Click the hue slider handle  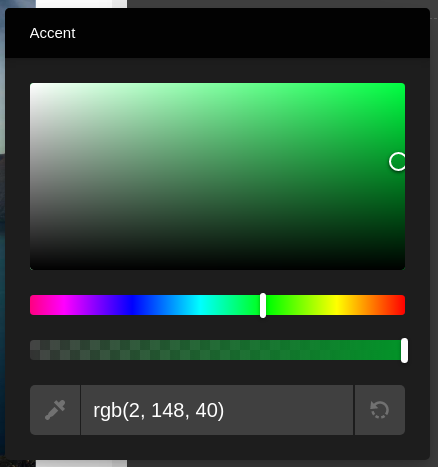click(x=263, y=305)
